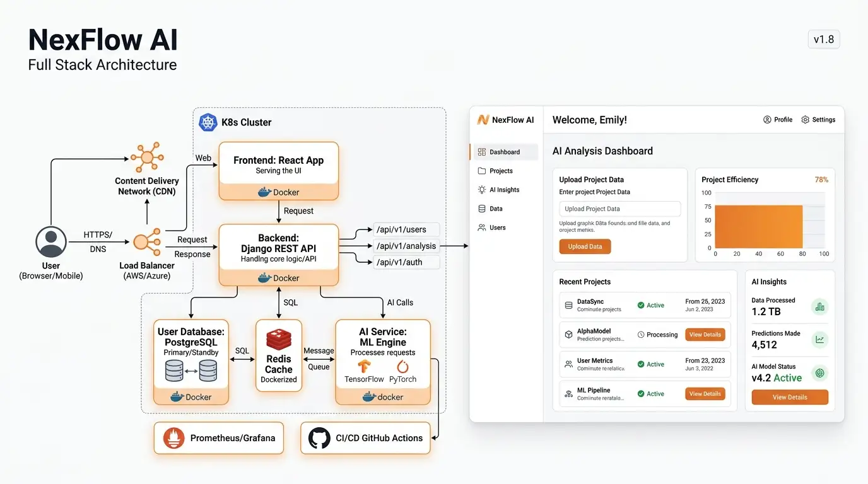Click the AI Model Status globe icon
Screen dimensions: 868x484
point(819,373)
